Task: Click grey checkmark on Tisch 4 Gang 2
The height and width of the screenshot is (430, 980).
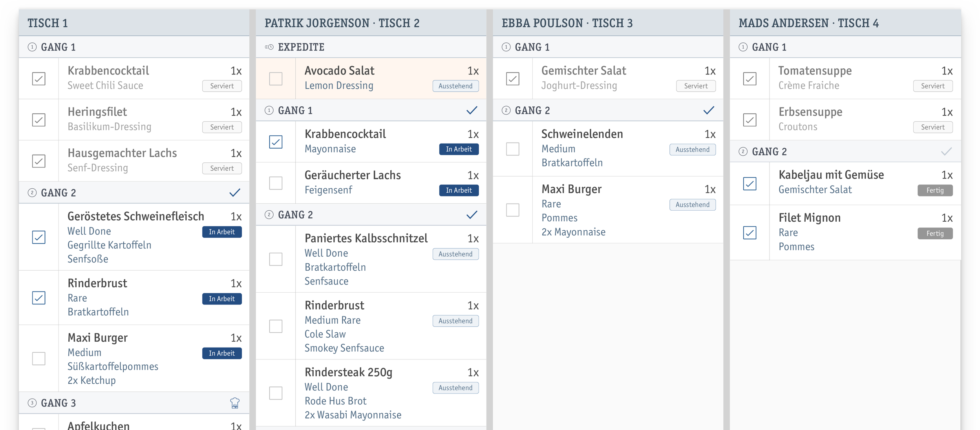Action: coord(946,151)
